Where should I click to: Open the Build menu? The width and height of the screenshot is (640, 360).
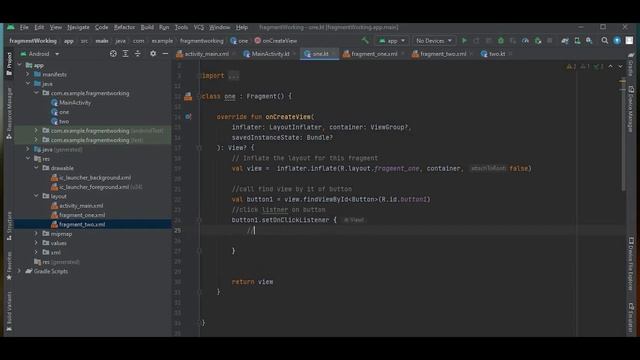[x=147, y=27]
